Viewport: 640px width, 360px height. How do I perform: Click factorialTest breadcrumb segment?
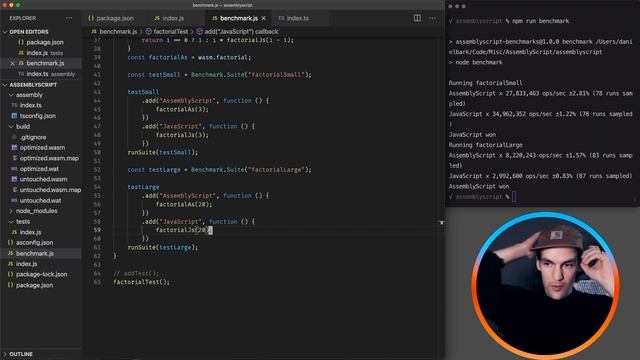click(171, 31)
